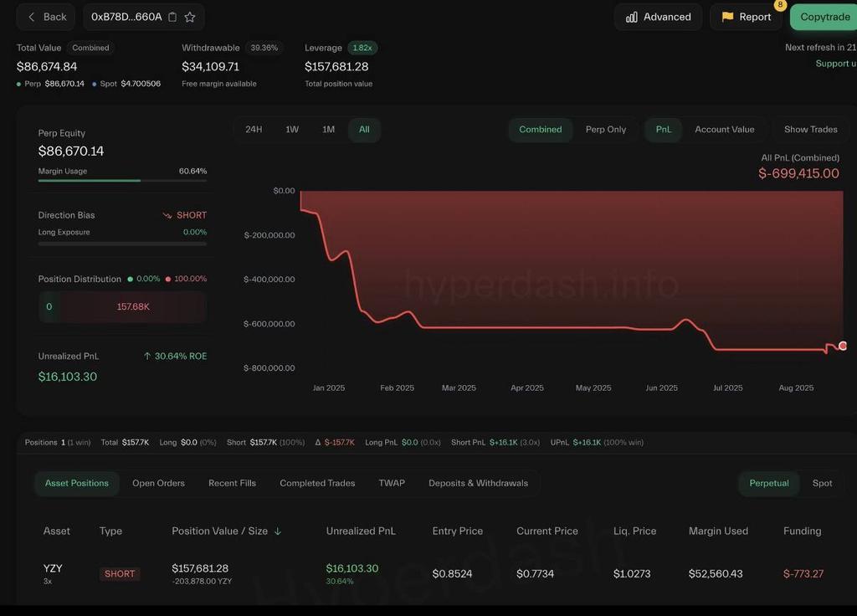Click the Type column header

110,531
